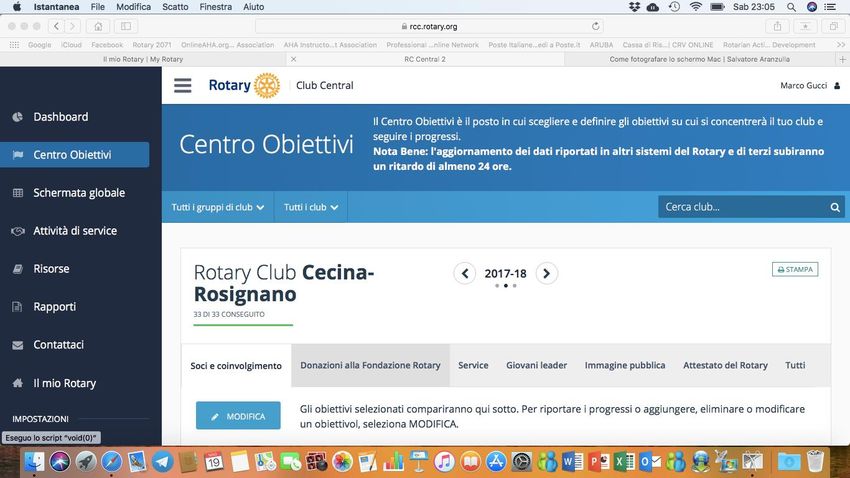Open the hamburger menu beside Rotary logo
Image resolution: width=850 pixels, height=478 pixels.
pos(182,86)
